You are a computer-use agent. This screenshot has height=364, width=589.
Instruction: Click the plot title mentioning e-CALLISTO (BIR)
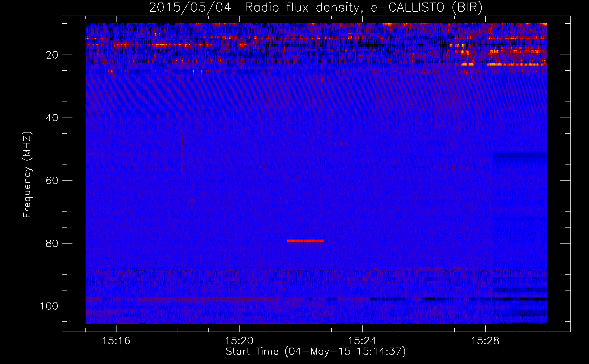point(316,7)
